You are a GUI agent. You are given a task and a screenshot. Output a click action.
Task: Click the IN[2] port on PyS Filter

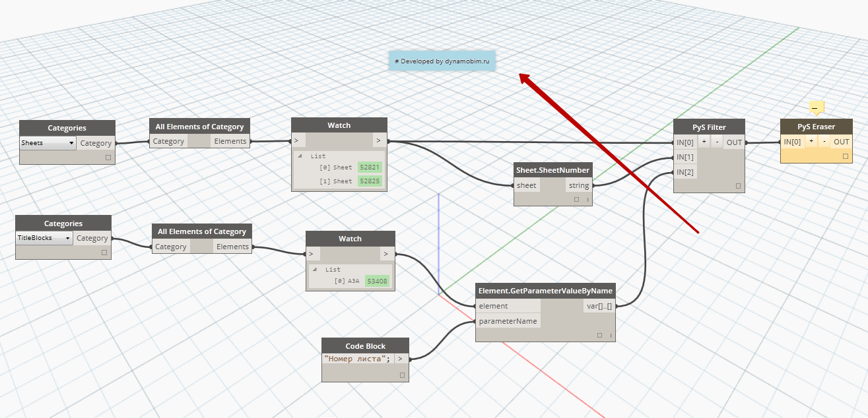685,172
